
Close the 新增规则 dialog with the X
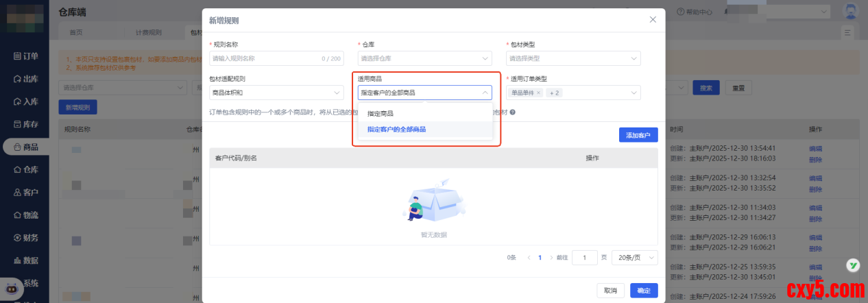click(653, 20)
